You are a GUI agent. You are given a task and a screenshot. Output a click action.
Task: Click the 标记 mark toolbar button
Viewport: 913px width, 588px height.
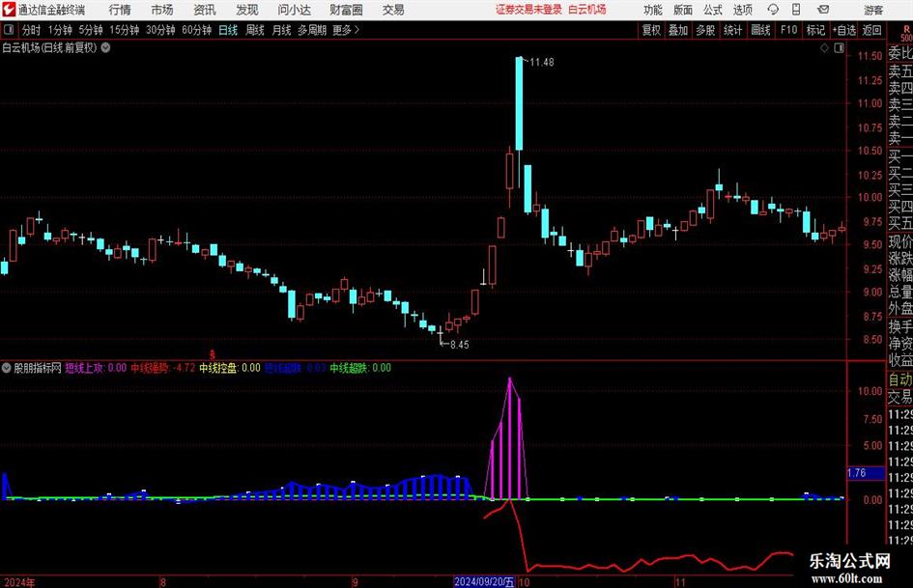pyautogui.click(x=815, y=30)
